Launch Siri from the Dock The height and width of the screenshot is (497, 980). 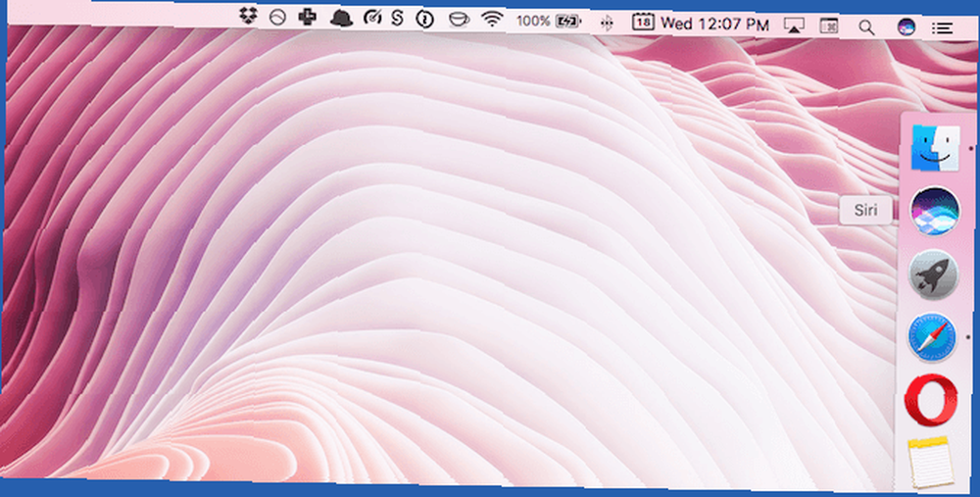tap(934, 212)
